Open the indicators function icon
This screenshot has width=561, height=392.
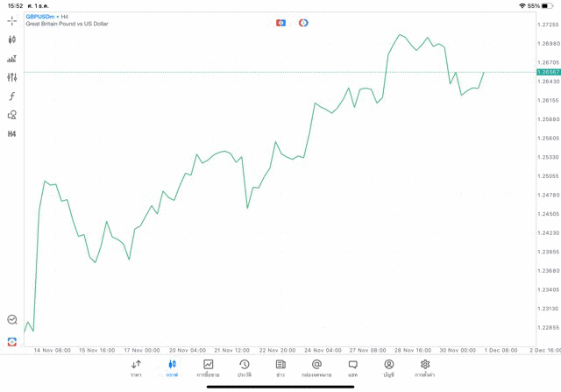pos(12,96)
